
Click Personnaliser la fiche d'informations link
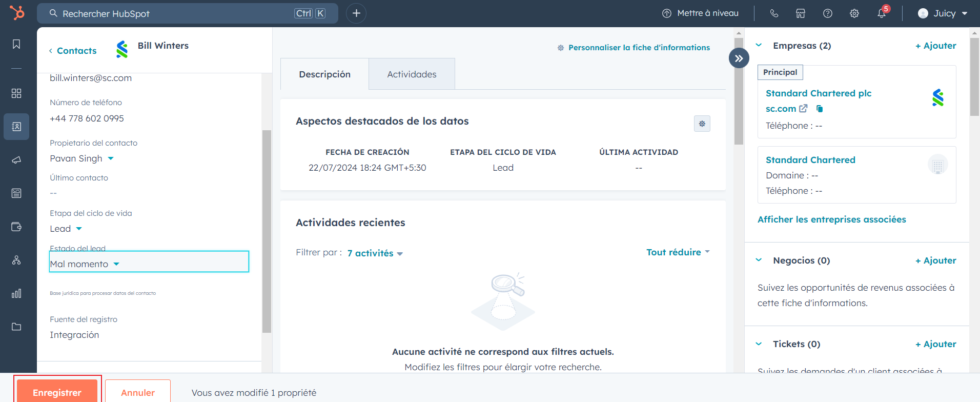pyautogui.click(x=634, y=48)
